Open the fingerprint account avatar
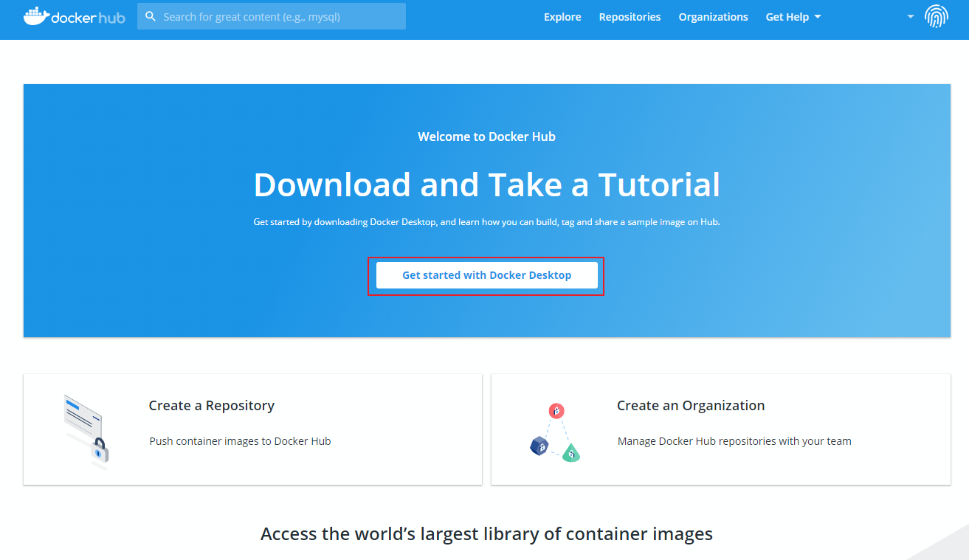The image size is (969, 560). tap(936, 16)
